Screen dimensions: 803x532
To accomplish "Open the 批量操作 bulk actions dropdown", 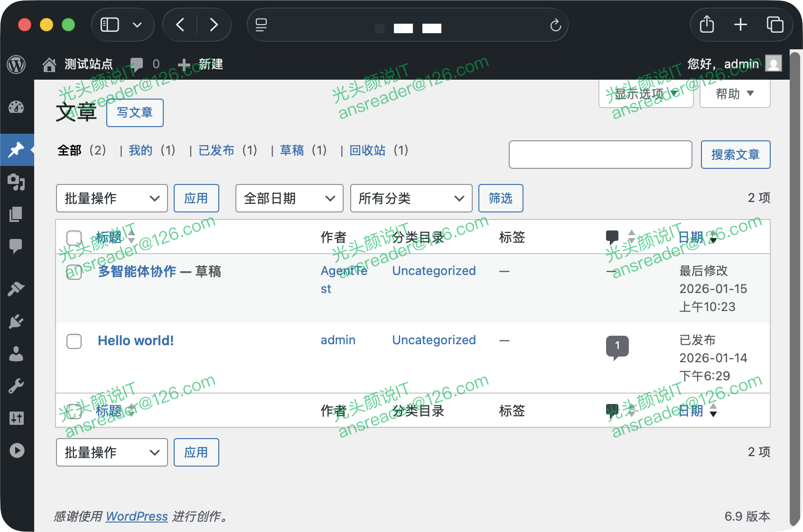I will 112,198.
